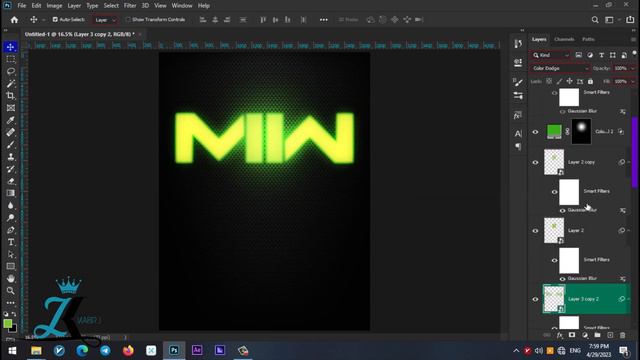Open the Color Dodge blend mode dropdown
This screenshot has height=360, width=640.
[560, 68]
